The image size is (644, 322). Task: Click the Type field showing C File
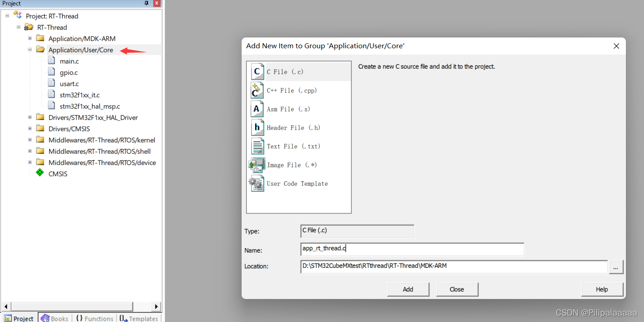(x=357, y=231)
